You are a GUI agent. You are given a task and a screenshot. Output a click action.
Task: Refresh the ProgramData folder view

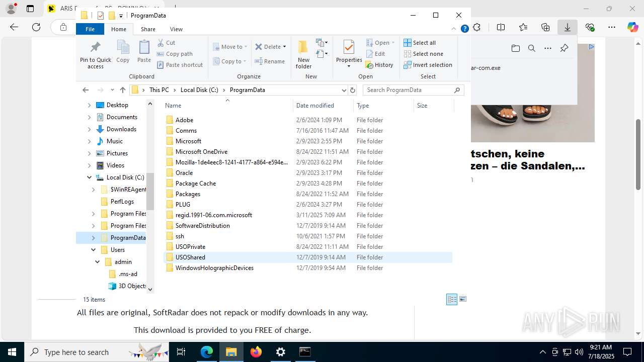tap(353, 90)
